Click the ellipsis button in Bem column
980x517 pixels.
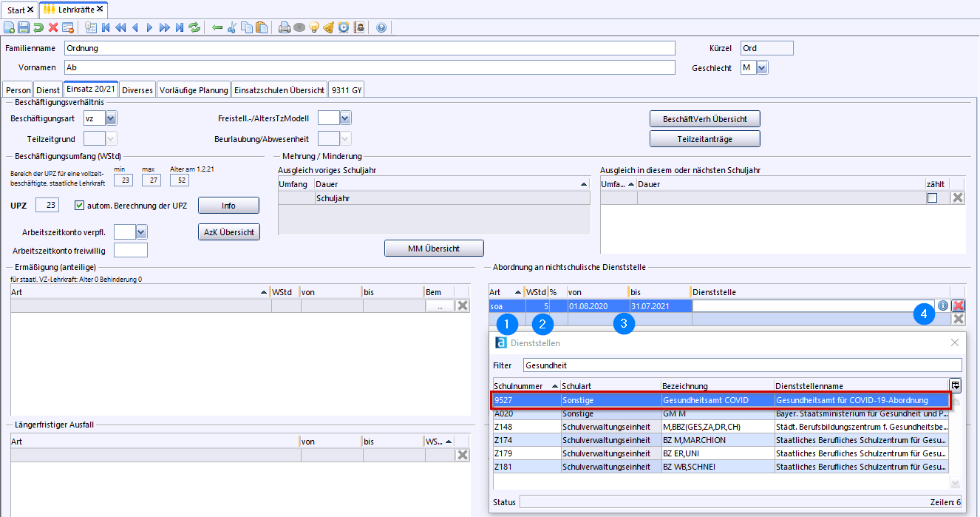pyautogui.click(x=440, y=306)
